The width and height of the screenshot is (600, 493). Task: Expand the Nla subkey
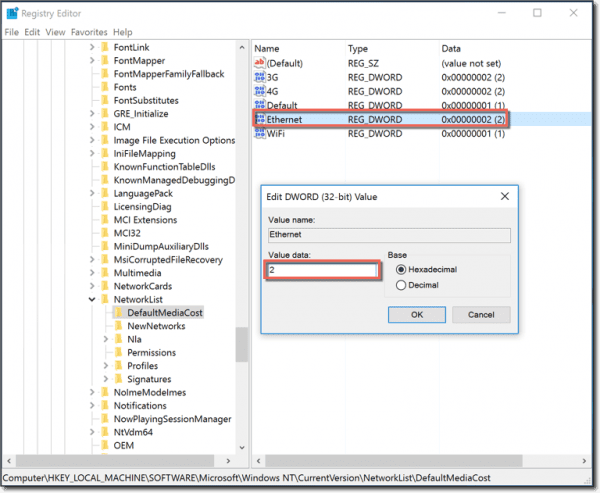106,339
